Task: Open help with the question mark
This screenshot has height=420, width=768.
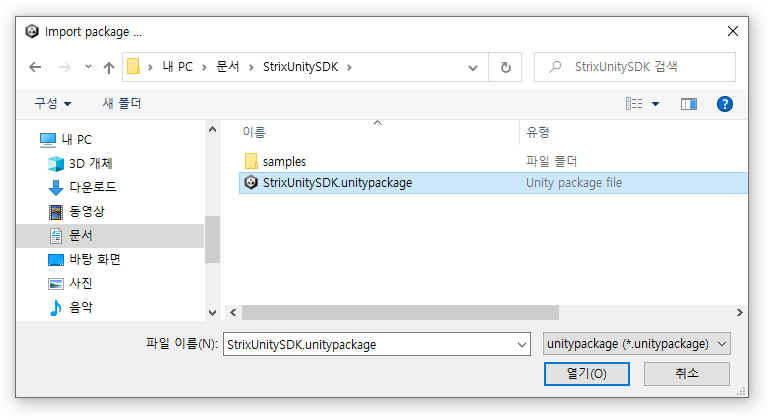Action: (724, 104)
